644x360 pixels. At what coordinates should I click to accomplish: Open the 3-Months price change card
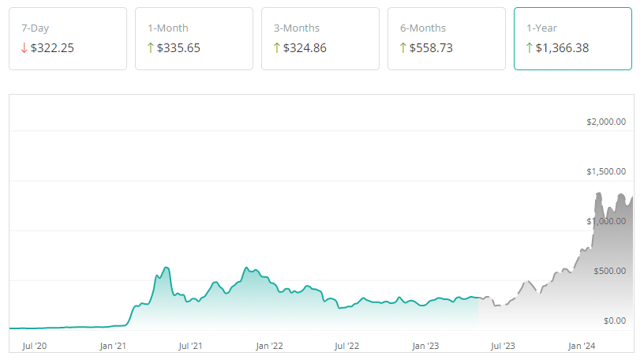click(320, 39)
